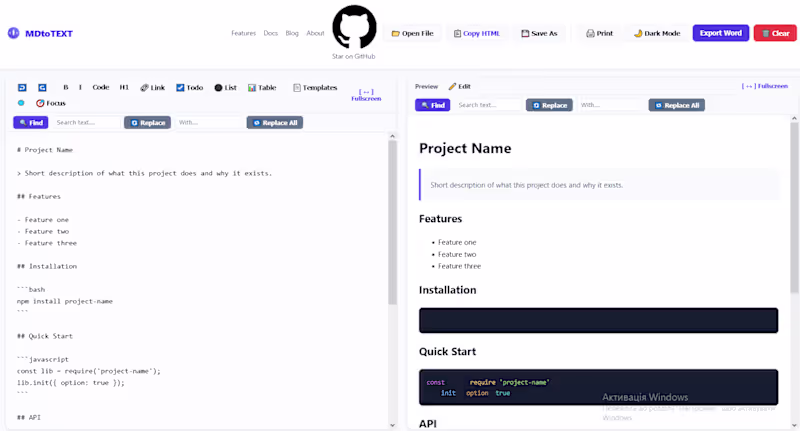Export document to Word

(720, 33)
